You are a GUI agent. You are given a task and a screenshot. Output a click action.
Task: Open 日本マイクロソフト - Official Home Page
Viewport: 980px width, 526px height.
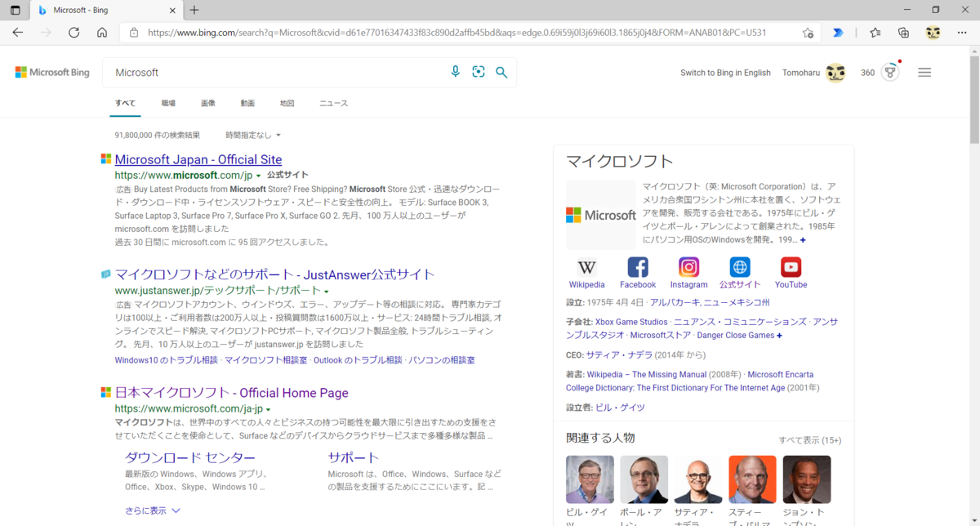[232, 393]
